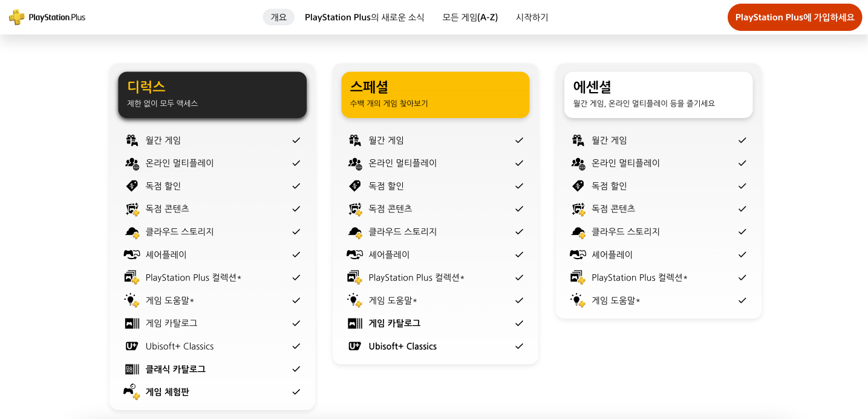Click Ubisoft+ Classics checkmark in 스페셜
The image size is (868, 419).
[519, 346]
